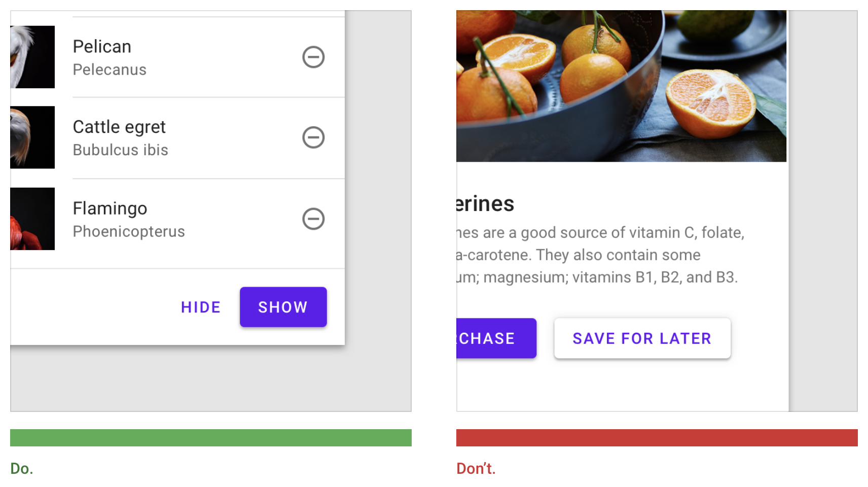This screenshot has height=487, width=868.
Task: Click the Pelecanus subtitle text
Action: pos(110,69)
